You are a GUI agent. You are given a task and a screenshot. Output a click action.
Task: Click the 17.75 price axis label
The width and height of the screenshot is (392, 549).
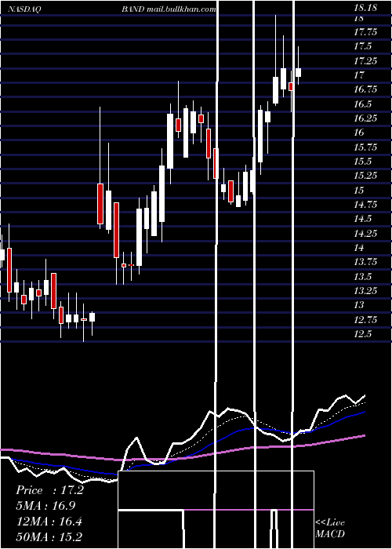coord(365,32)
